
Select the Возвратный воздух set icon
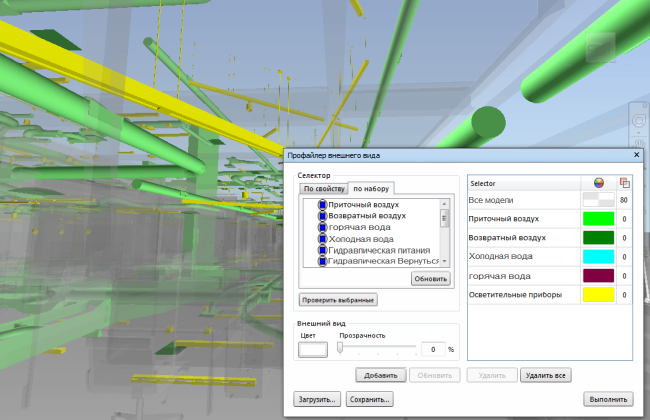point(322,216)
